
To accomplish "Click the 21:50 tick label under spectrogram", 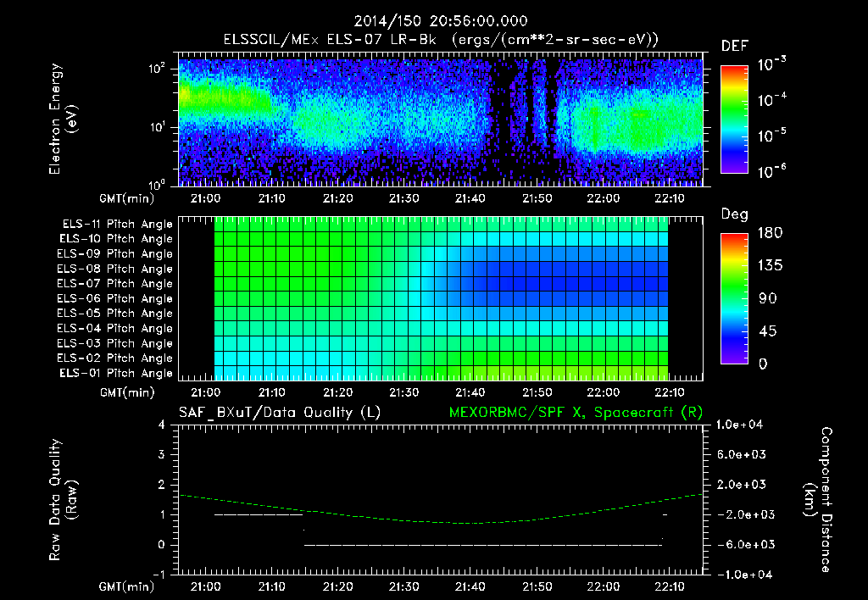I will click(537, 198).
